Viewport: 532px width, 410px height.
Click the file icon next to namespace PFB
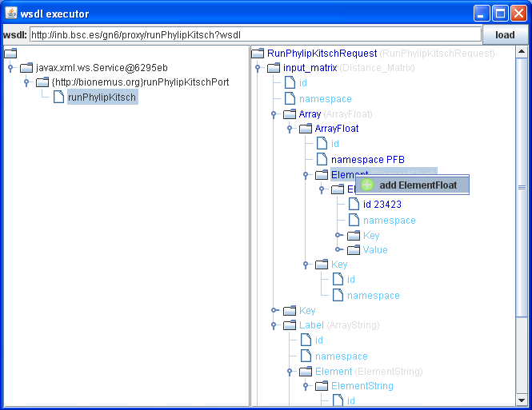point(322,159)
